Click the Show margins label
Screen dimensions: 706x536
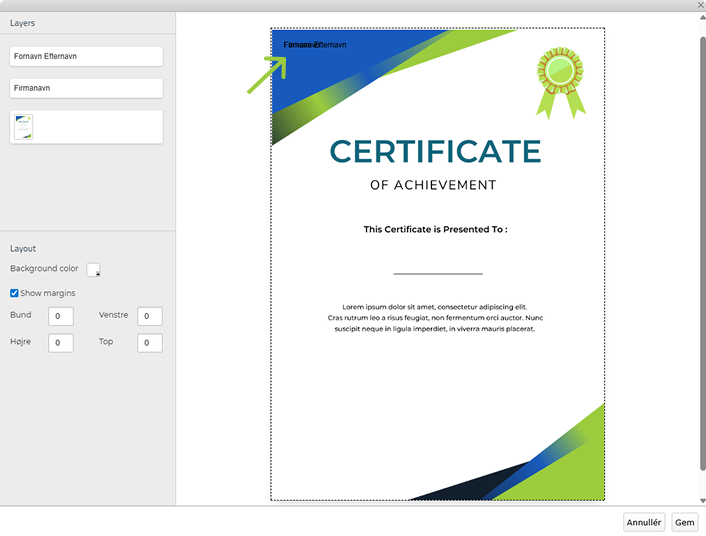(48, 293)
